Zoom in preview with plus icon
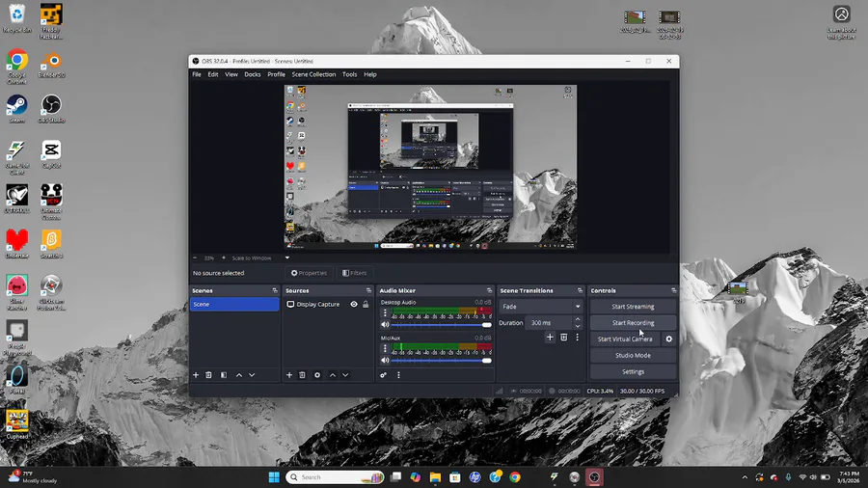The height and width of the screenshot is (488, 868). pyautogui.click(x=224, y=258)
